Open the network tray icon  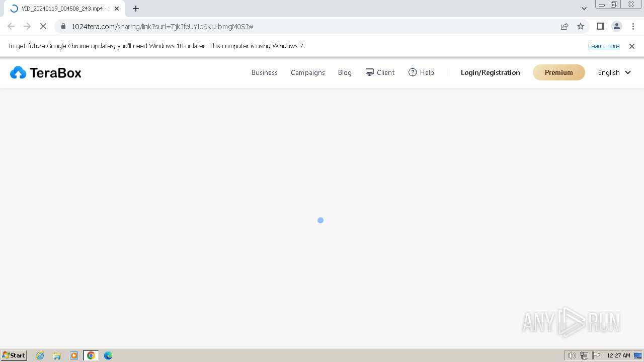point(584,355)
